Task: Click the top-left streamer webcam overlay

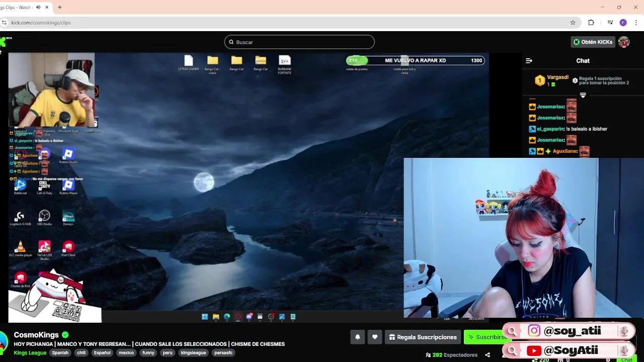Action: point(51,90)
